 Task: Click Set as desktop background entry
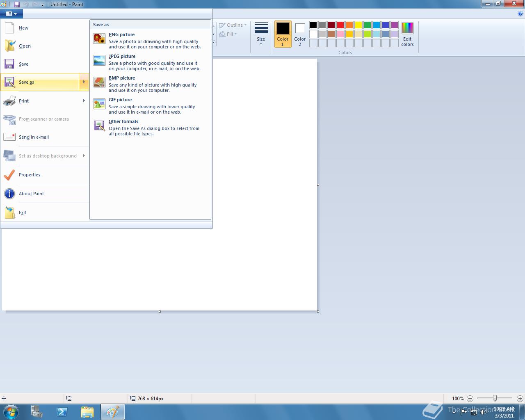pos(40,156)
